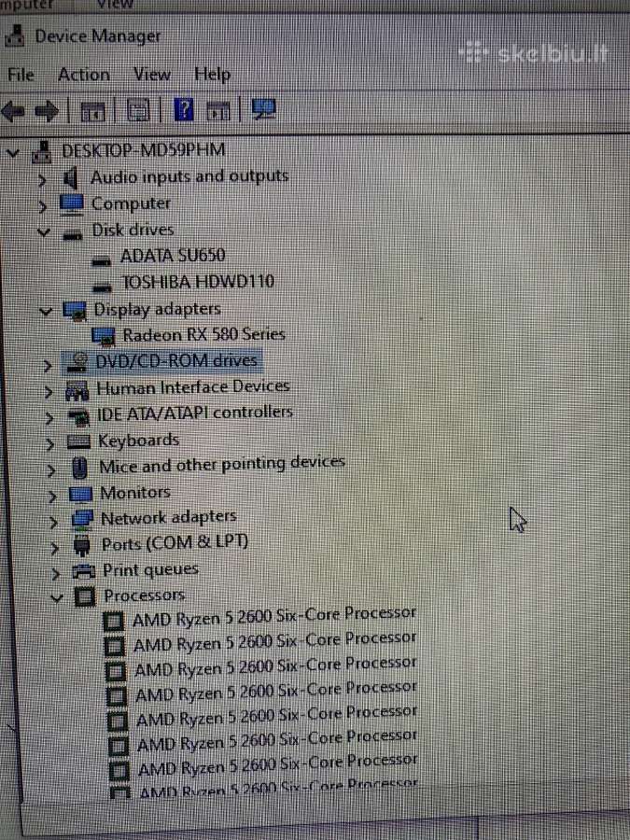This screenshot has width=630, height=840.
Task: Open the View menu
Action: click(152, 74)
